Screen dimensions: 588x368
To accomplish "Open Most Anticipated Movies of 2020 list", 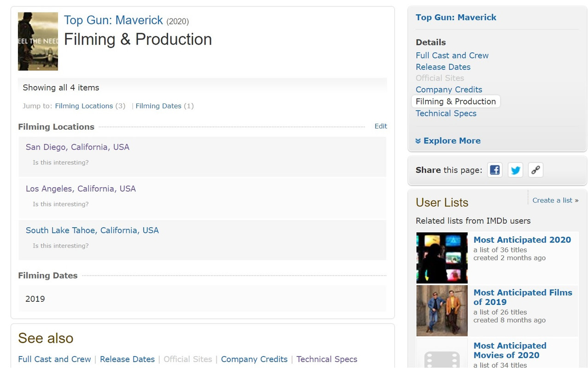I will (x=510, y=351).
